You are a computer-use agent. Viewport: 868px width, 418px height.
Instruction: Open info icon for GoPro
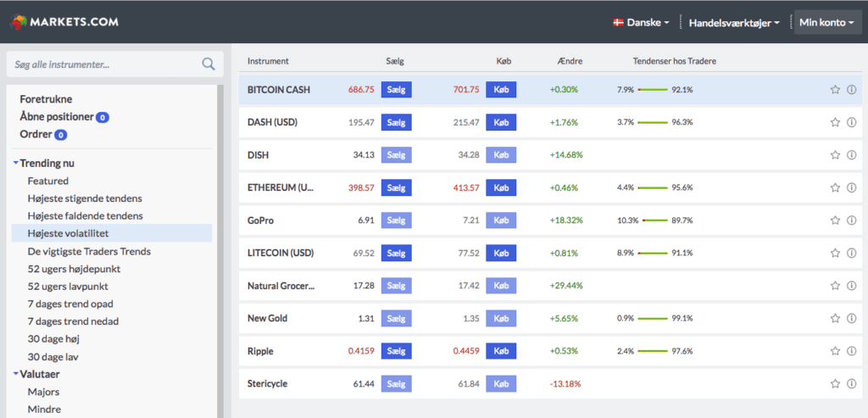point(851,220)
